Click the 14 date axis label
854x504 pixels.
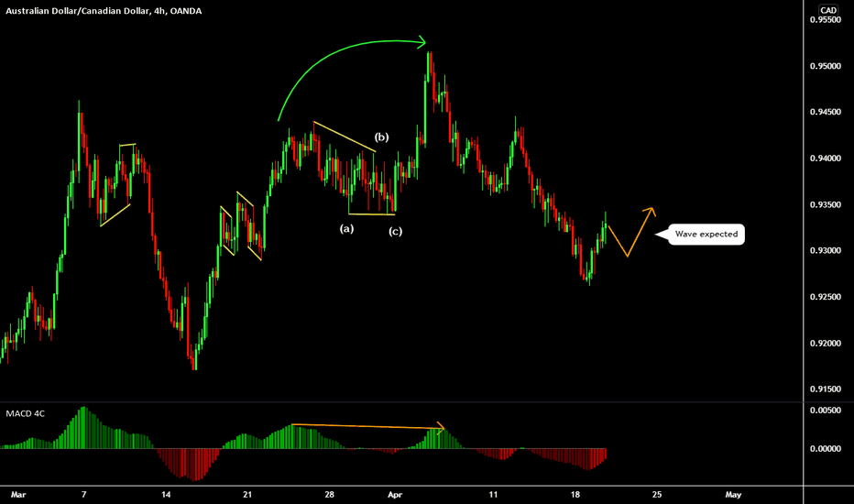tap(166, 495)
